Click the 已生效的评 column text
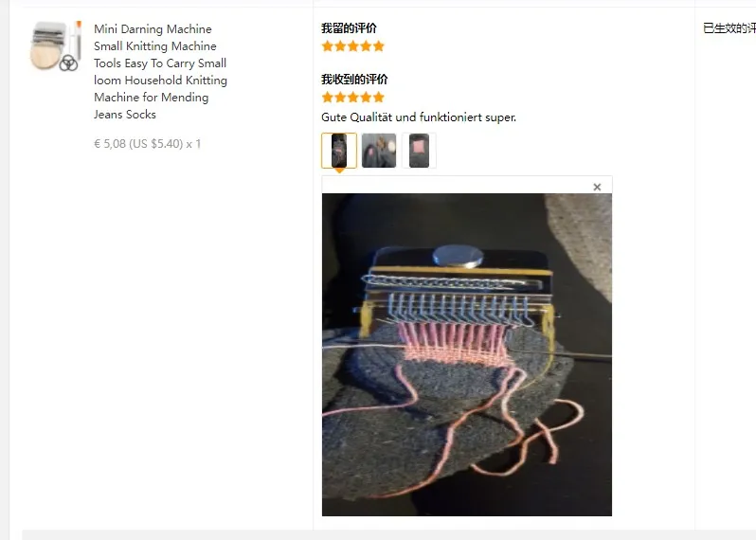Screen dimensions: 756x540 [729, 28]
